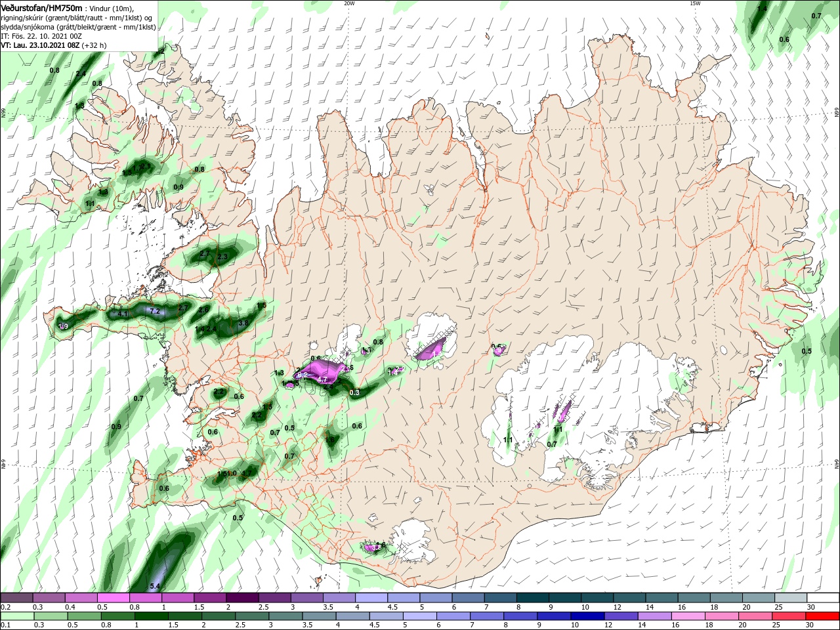Click the '2.3' precipitation value on the map
The image size is (840, 630).
222,257
